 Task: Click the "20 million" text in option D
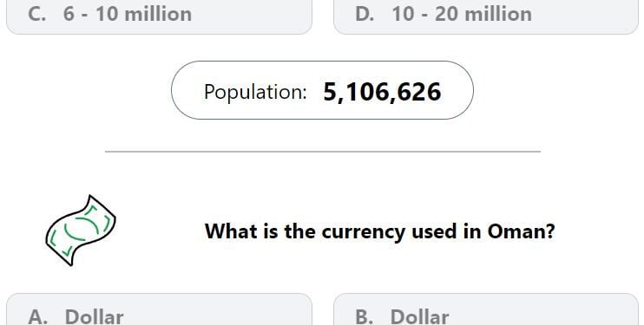click(x=483, y=14)
